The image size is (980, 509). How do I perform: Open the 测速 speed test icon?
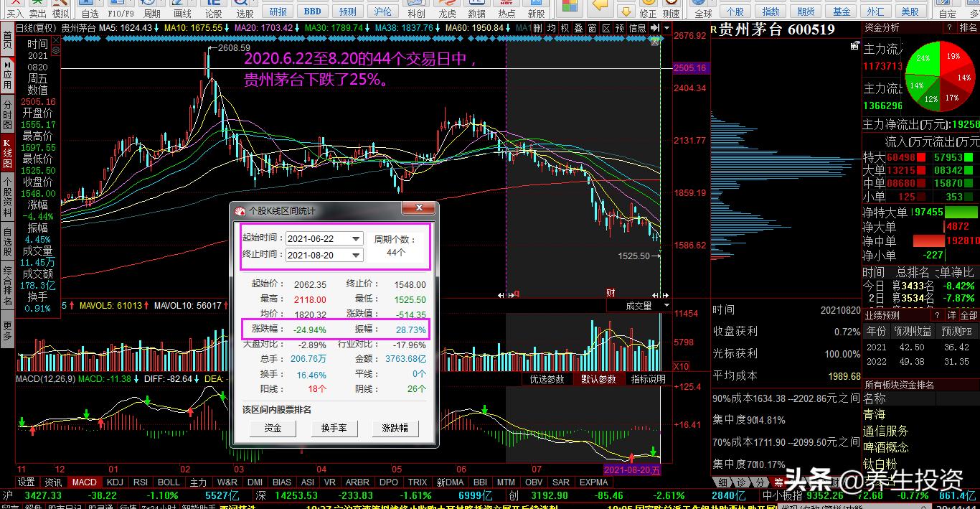671,9
